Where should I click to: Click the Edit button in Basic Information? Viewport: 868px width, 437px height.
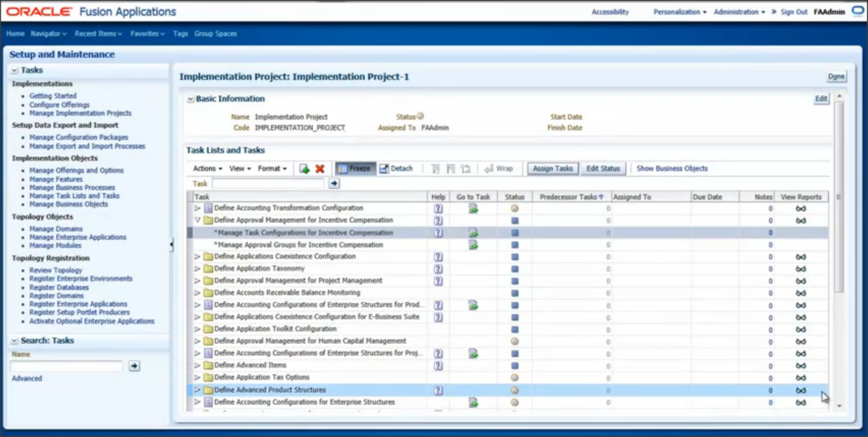821,99
